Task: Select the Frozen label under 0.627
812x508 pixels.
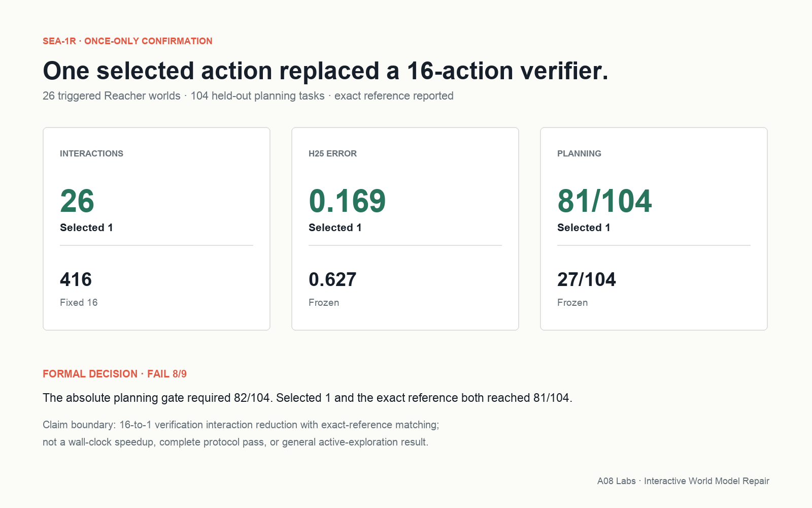Action: tap(324, 303)
